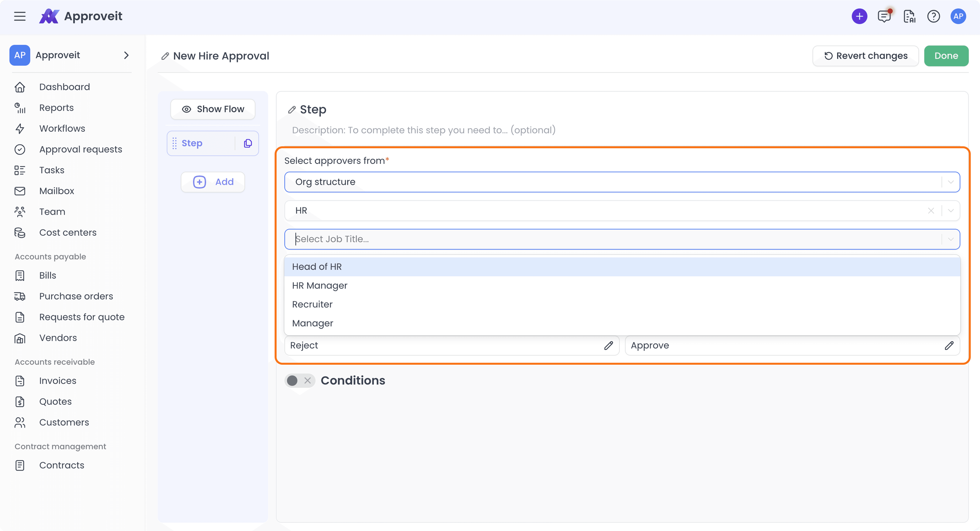Viewport: 980px width, 531px height.
Task: Click the Approval requests check icon
Action: [x=20, y=149]
